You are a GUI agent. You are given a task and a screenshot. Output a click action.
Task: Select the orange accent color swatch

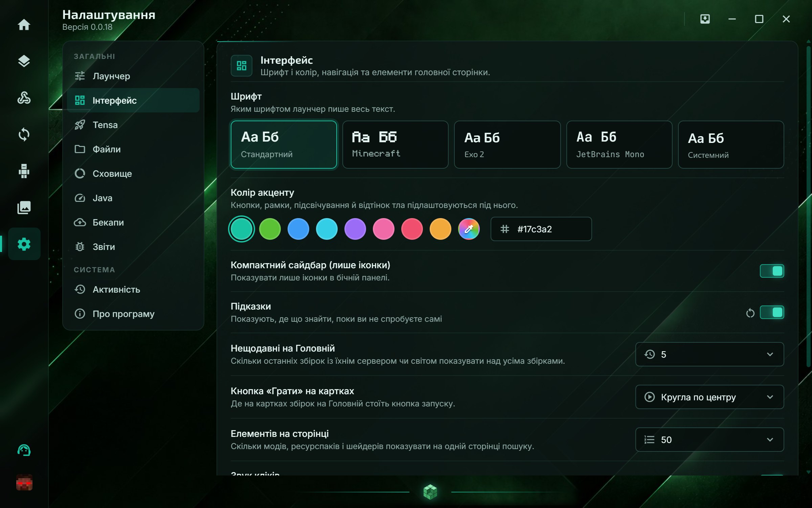pyautogui.click(x=441, y=229)
